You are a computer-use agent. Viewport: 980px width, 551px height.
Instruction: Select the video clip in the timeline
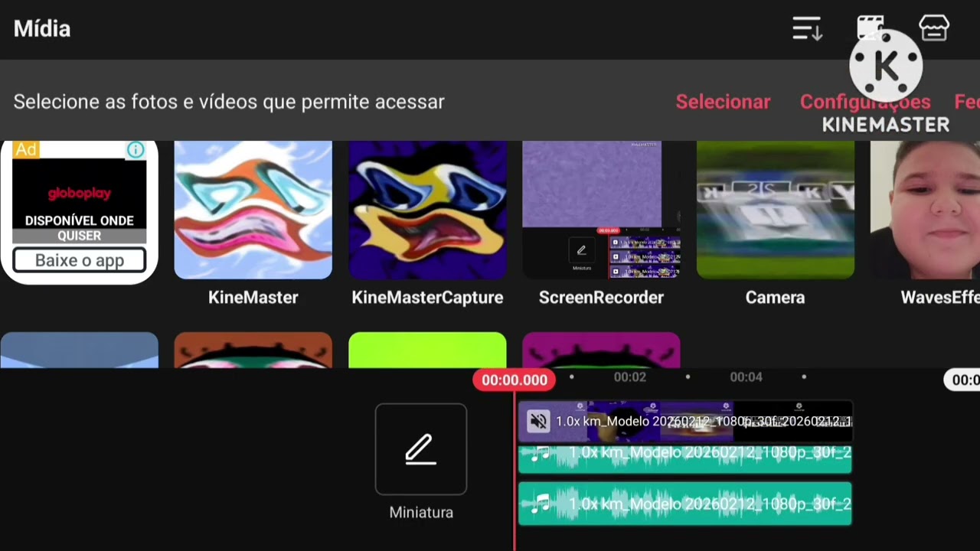tap(685, 422)
